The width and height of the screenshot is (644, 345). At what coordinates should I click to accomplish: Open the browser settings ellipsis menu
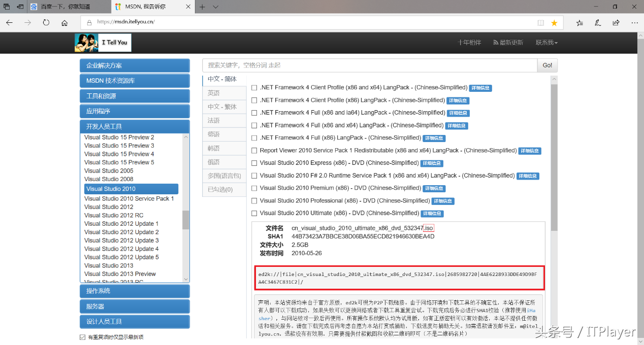[634, 23]
